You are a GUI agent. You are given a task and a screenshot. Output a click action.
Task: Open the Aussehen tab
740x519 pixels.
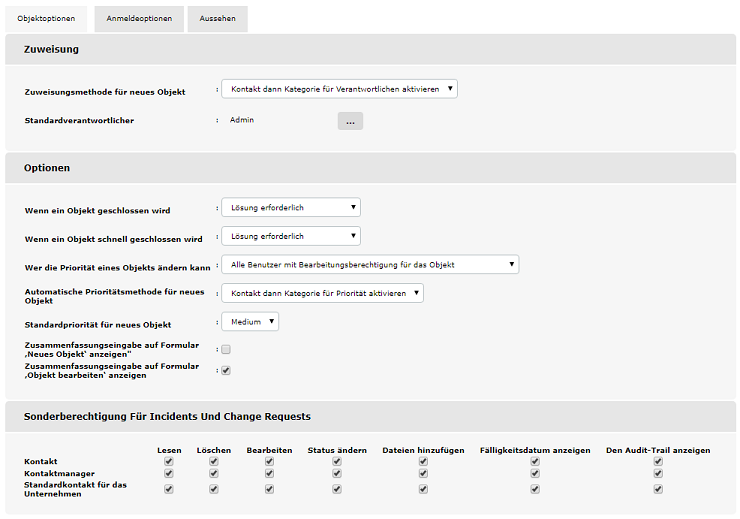click(x=218, y=19)
